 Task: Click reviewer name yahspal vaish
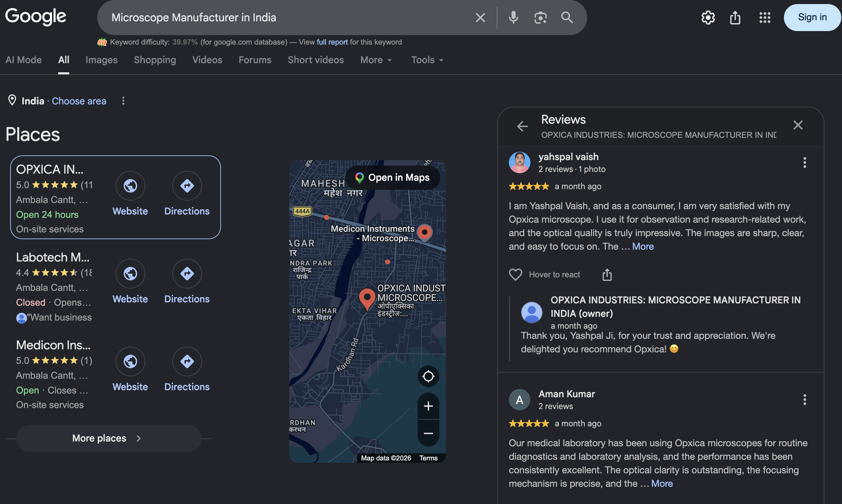(568, 157)
